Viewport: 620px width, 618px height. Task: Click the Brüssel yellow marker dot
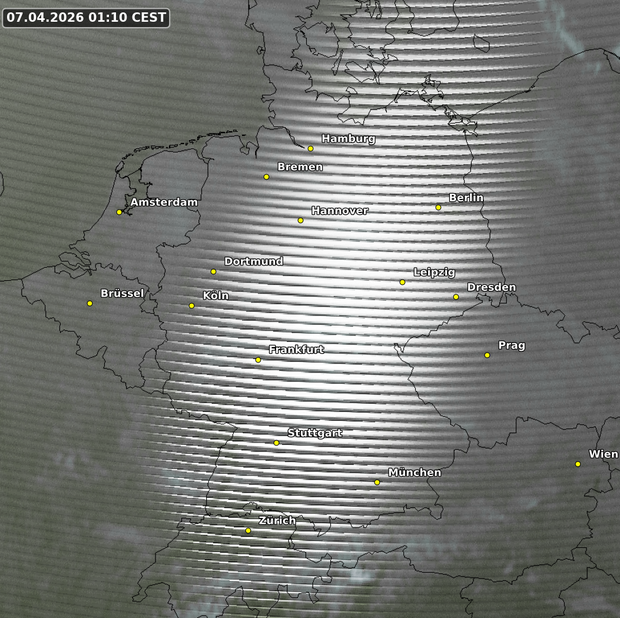point(90,304)
